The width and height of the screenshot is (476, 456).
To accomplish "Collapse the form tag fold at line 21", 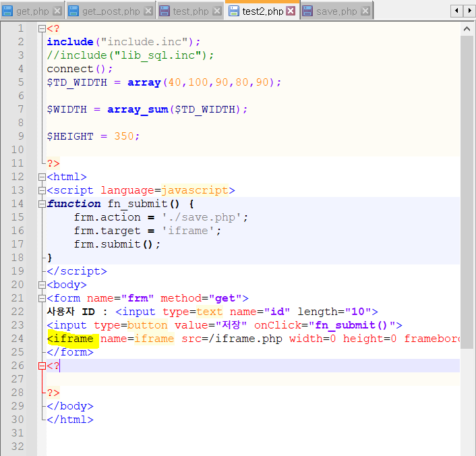I will (x=42, y=298).
